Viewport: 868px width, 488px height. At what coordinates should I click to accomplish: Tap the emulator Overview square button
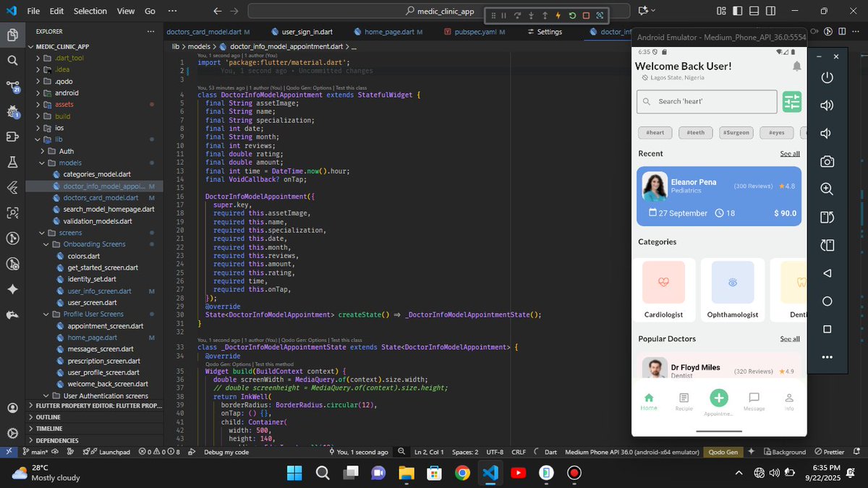827,329
